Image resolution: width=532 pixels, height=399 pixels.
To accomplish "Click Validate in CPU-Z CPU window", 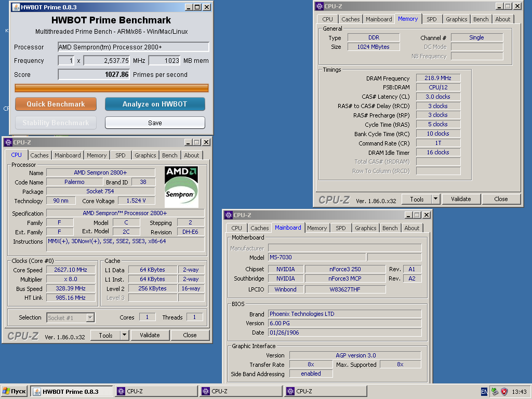I will pyautogui.click(x=150, y=335).
